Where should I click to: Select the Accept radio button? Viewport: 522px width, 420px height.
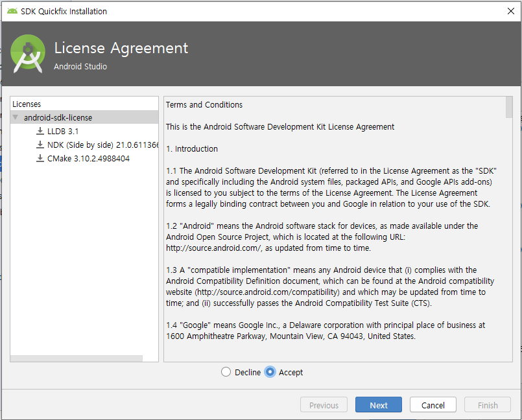270,372
